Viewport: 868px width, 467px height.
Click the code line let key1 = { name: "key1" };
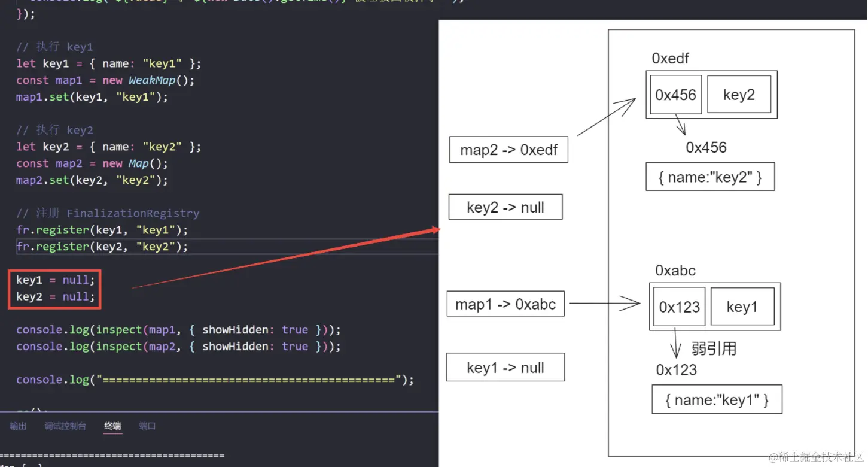tap(109, 63)
